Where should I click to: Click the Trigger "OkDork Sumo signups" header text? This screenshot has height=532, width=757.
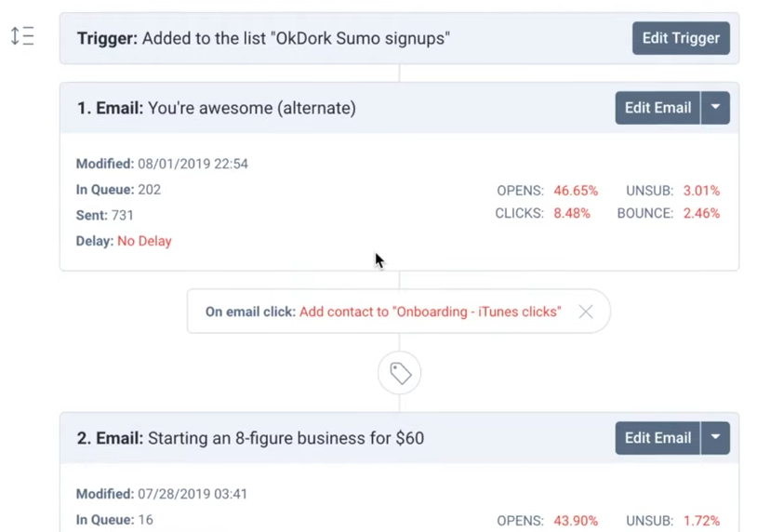(x=263, y=38)
